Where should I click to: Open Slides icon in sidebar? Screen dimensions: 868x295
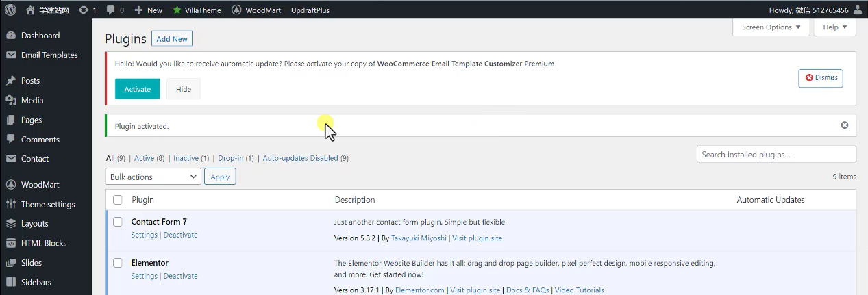(x=11, y=263)
